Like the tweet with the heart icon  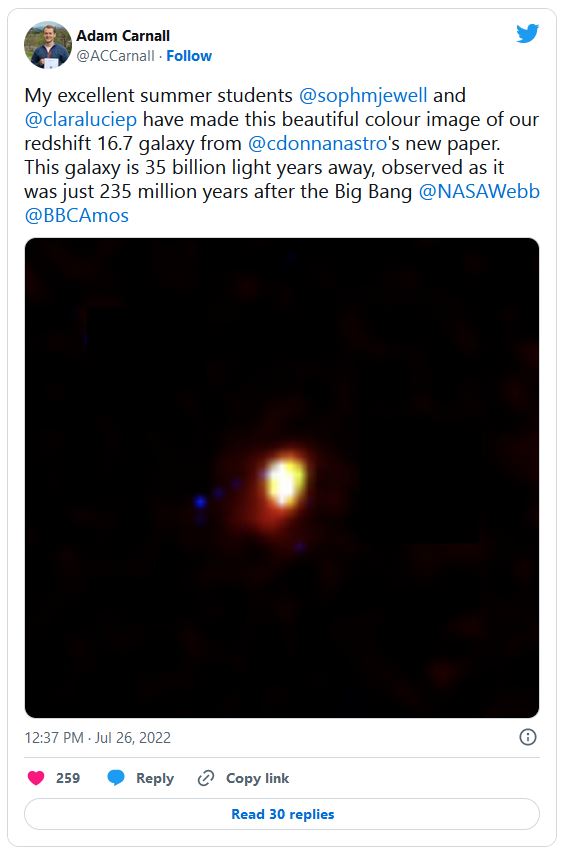point(36,778)
